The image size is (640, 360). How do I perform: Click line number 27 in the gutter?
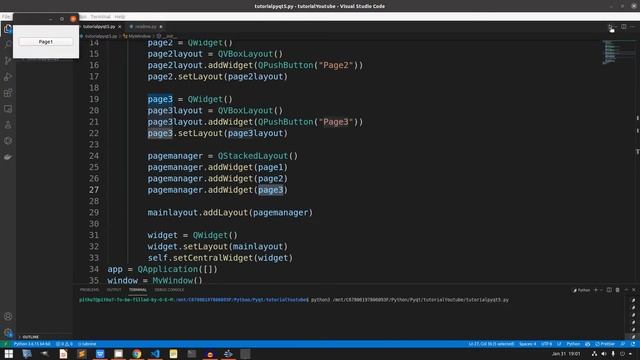(94, 190)
